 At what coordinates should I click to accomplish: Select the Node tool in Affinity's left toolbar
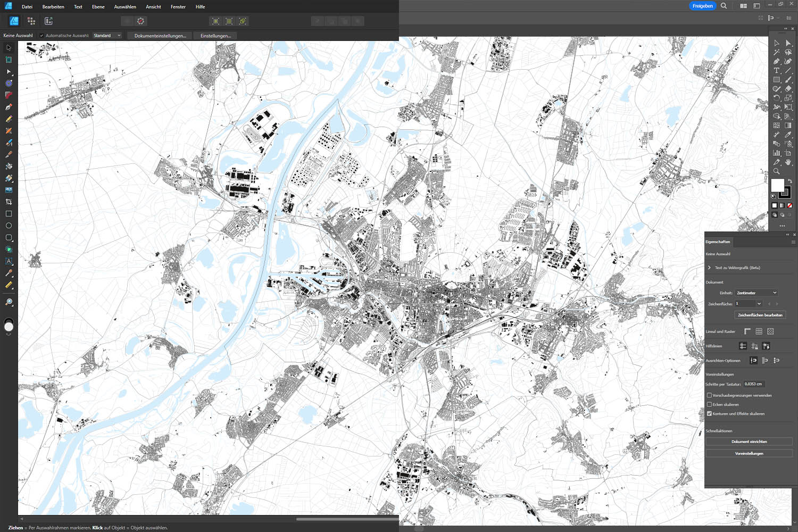[x=9, y=72]
